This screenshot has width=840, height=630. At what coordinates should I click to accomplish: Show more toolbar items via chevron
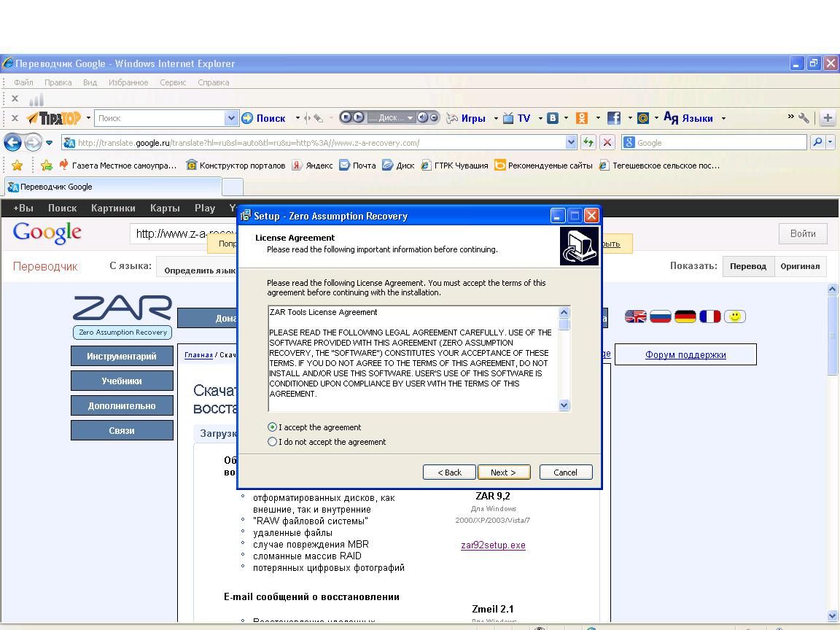click(x=790, y=116)
